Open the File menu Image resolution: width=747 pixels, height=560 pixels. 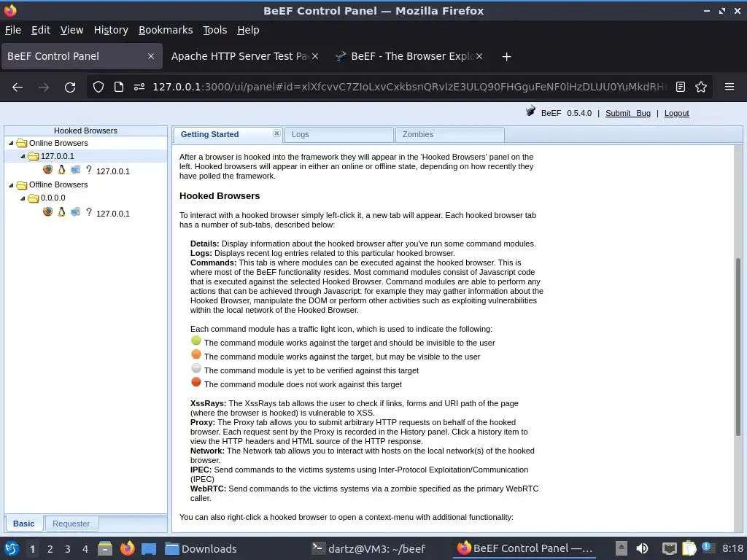13,30
